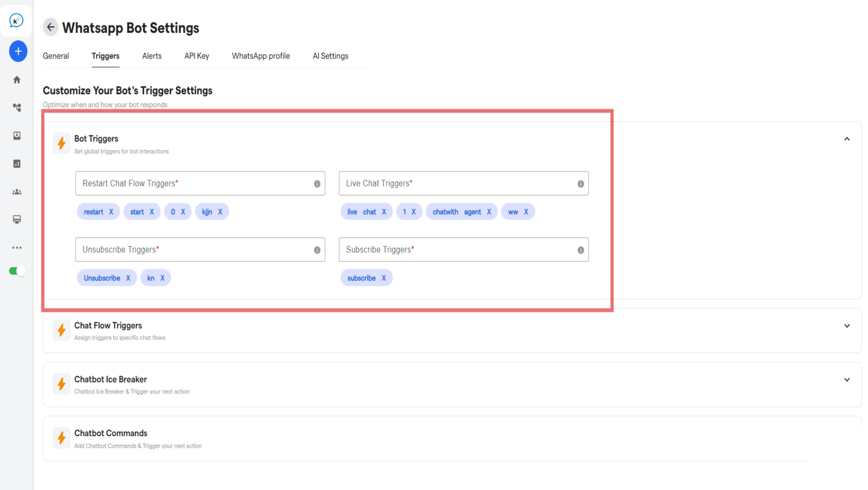Screen dimensions: 868x490
Task: Click info icon in Live Chat Triggers
Action: 581,184
